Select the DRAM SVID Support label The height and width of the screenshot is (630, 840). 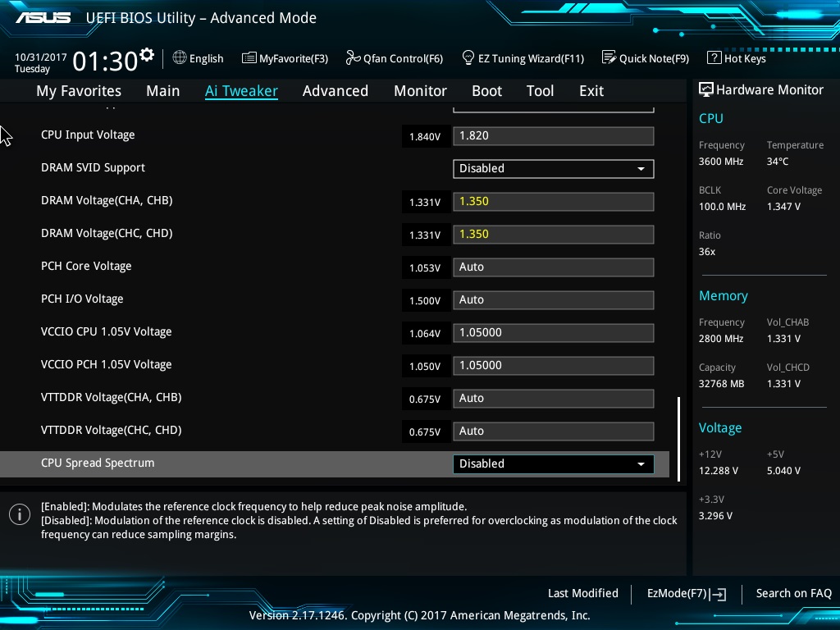pyautogui.click(x=93, y=167)
